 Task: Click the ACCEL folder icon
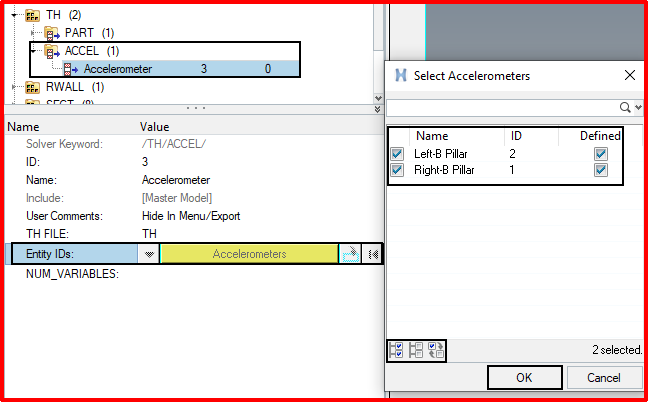52,51
